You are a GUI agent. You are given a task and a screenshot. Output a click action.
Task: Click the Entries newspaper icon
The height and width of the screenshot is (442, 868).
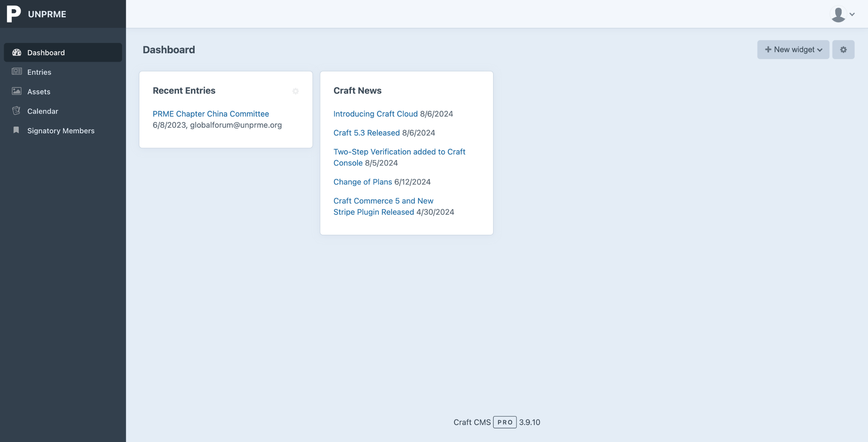click(x=17, y=72)
